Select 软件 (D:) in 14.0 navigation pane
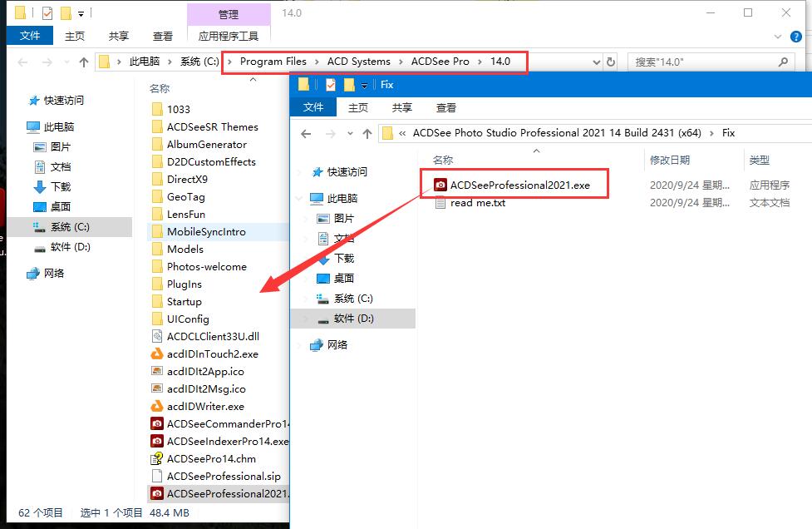Image resolution: width=812 pixels, height=529 pixels. (x=62, y=247)
